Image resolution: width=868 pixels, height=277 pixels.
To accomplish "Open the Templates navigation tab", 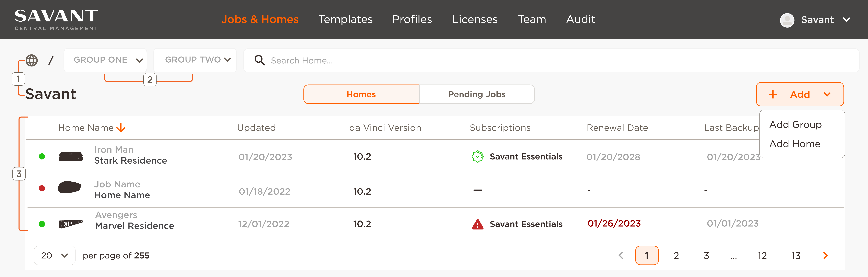I will 345,20.
